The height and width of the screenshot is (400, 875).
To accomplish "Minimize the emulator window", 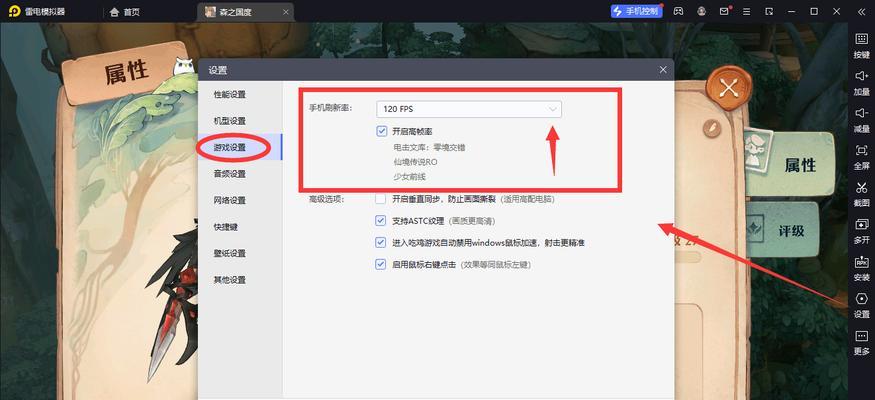I will pyautogui.click(x=792, y=11).
